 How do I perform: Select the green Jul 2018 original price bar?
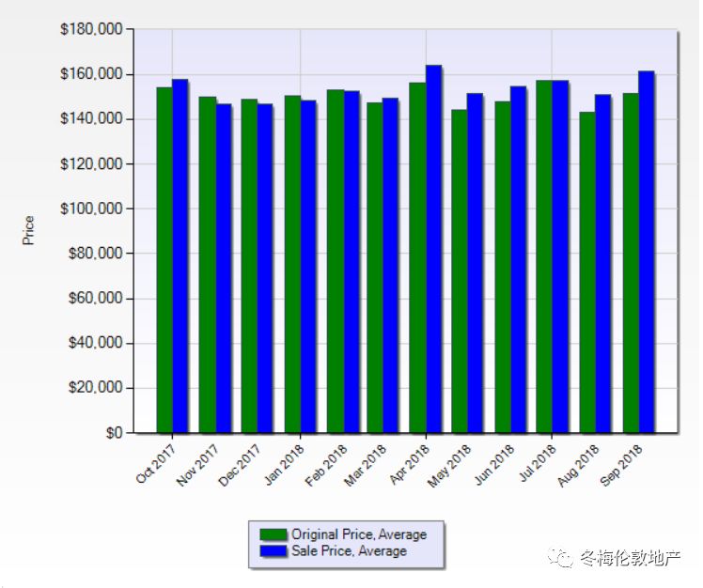(544, 256)
